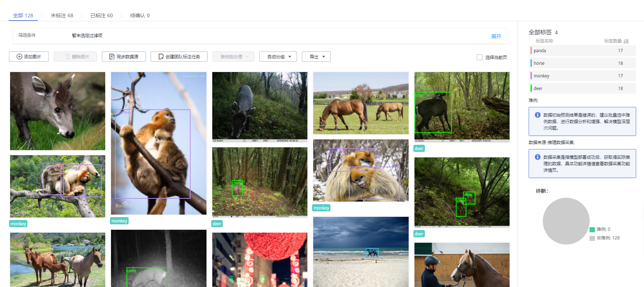
Task: Open the two grazing horses image thumbnail
Action: pos(361,103)
